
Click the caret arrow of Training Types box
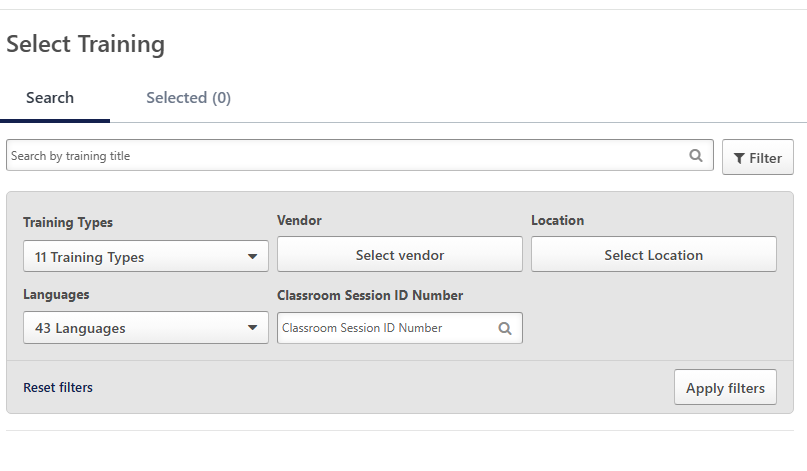pyautogui.click(x=252, y=257)
